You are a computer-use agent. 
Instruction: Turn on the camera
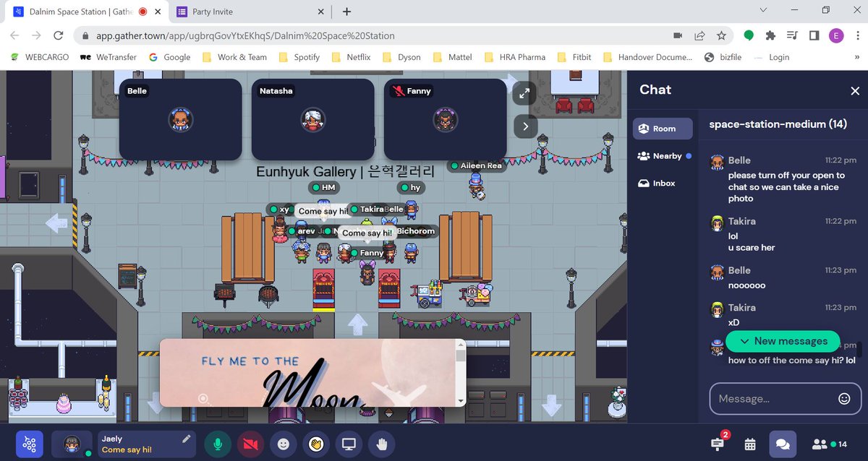[250, 444]
